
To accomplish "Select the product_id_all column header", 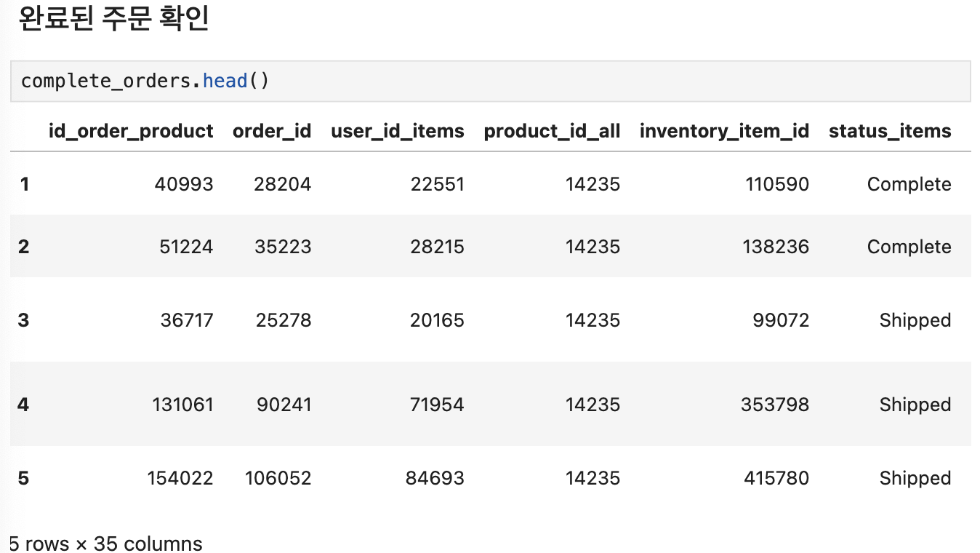I will (552, 131).
